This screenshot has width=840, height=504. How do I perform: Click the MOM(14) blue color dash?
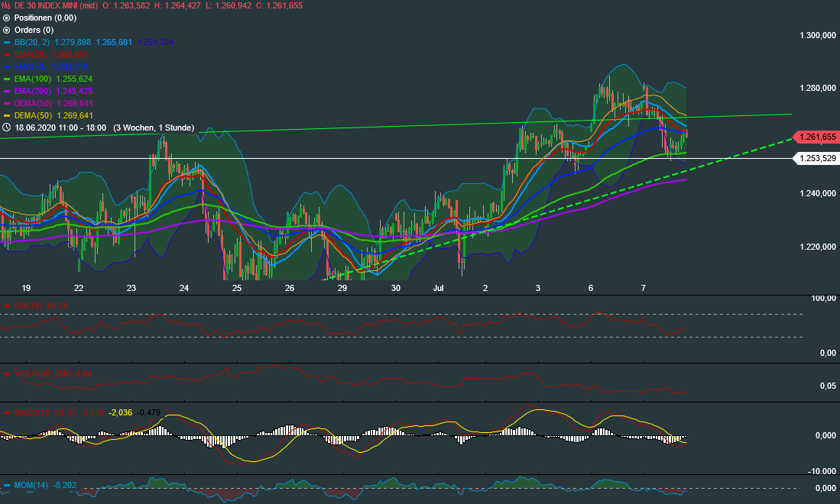pos(7,486)
